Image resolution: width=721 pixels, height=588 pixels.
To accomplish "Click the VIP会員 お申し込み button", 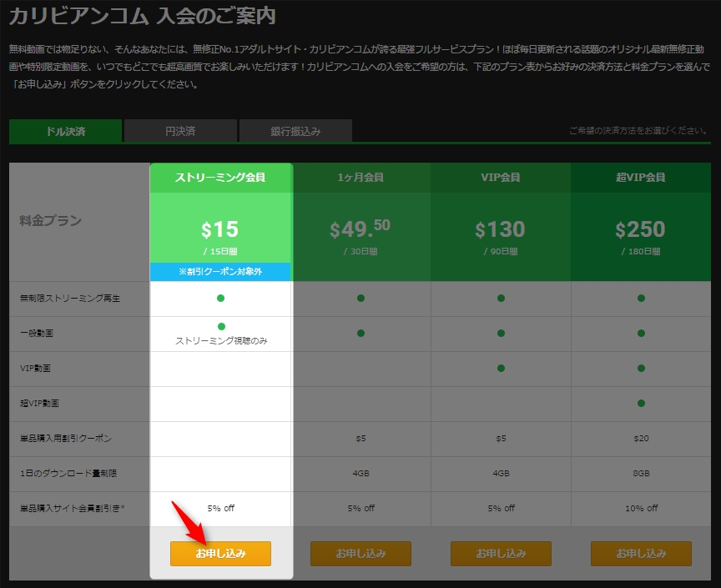I will point(501,554).
